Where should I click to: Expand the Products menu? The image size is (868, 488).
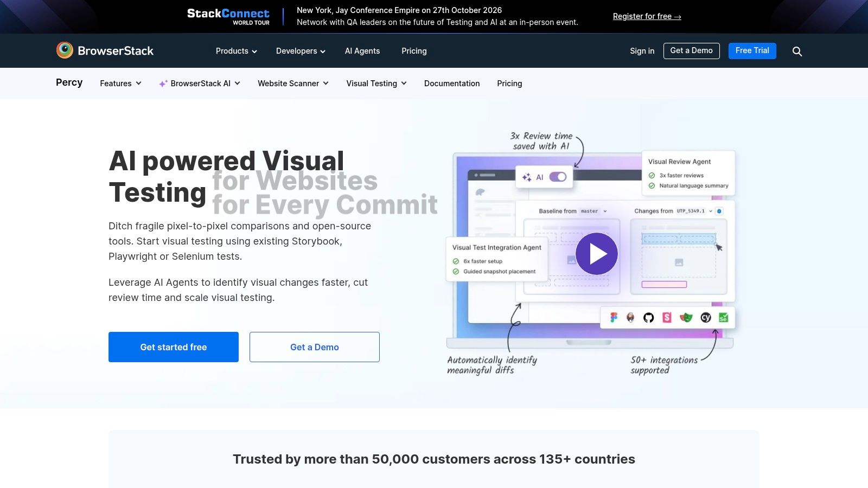click(x=237, y=51)
